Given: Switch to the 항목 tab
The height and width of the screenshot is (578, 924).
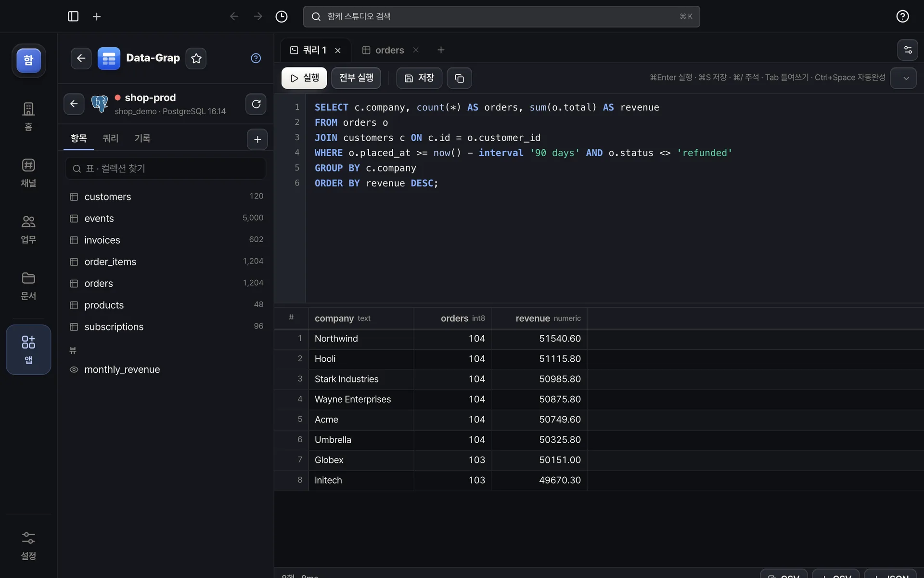Looking at the screenshot, I should click(78, 139).
